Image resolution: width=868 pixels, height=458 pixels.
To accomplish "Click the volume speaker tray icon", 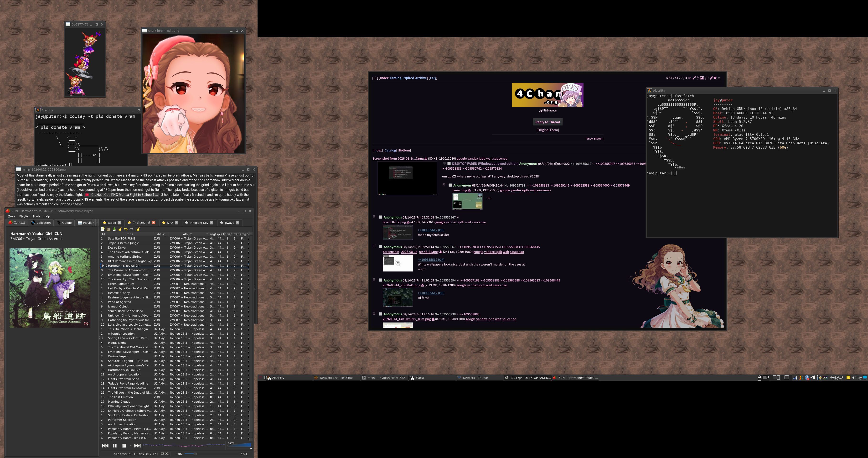I will pyautogui.click(x=854, y=378).
